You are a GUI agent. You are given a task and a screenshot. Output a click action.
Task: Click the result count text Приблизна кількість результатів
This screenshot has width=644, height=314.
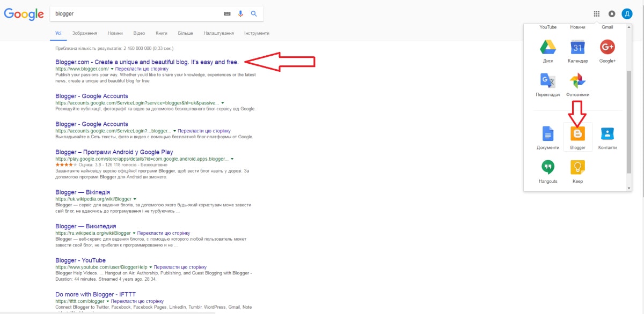(x=113, y=48)
